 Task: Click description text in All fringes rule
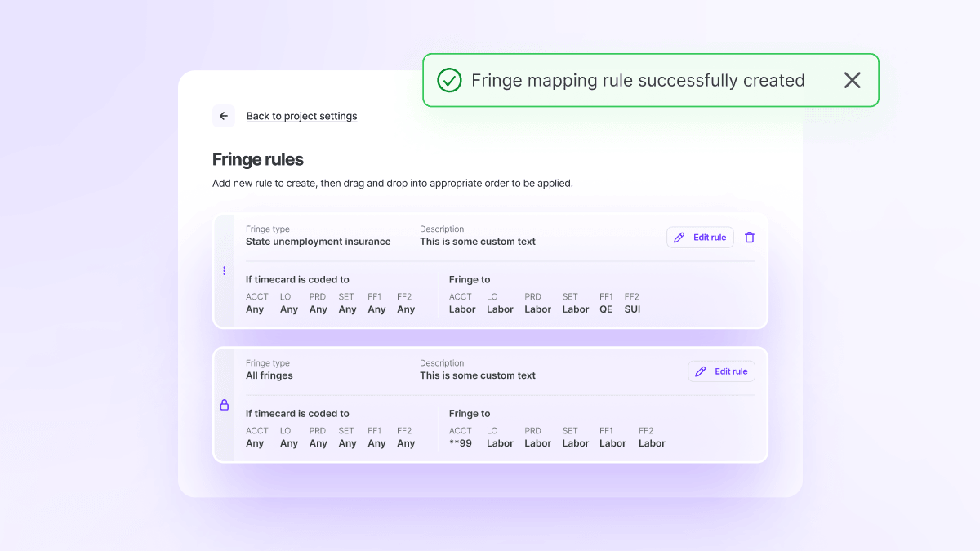478,375
